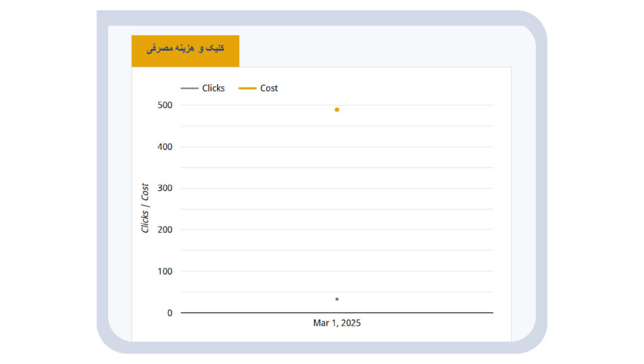This screenshot has height=364, width=644.
Task: Click the 200 y-axis value
Action: click(165, 229)
